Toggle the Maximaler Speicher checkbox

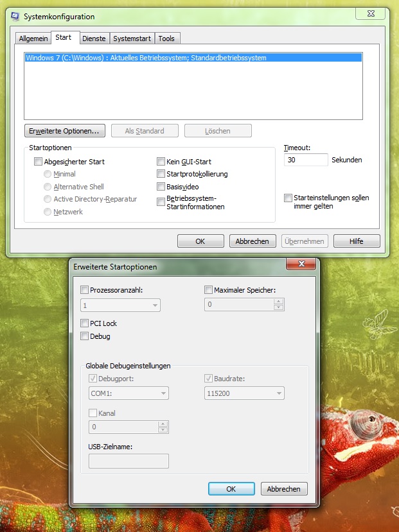(208, 290)
